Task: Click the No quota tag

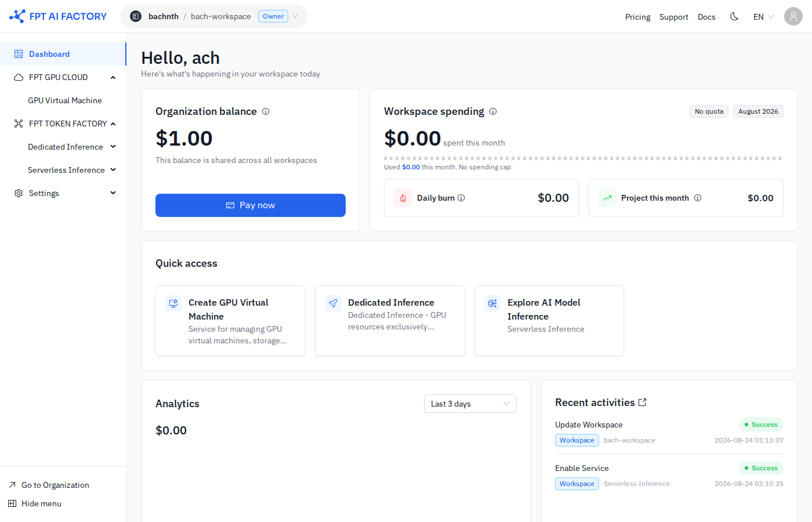Action: (x=709, y=111)
